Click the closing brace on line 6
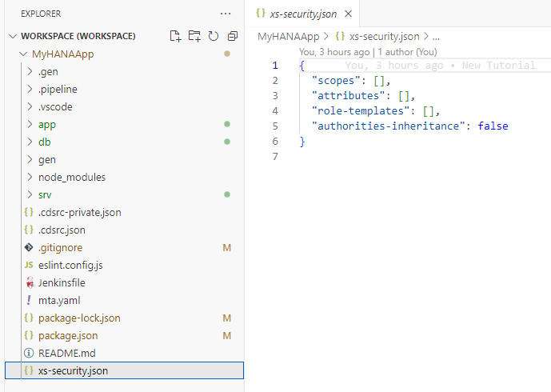This screenshot has height=392, width=551. [x=302, y=142]
